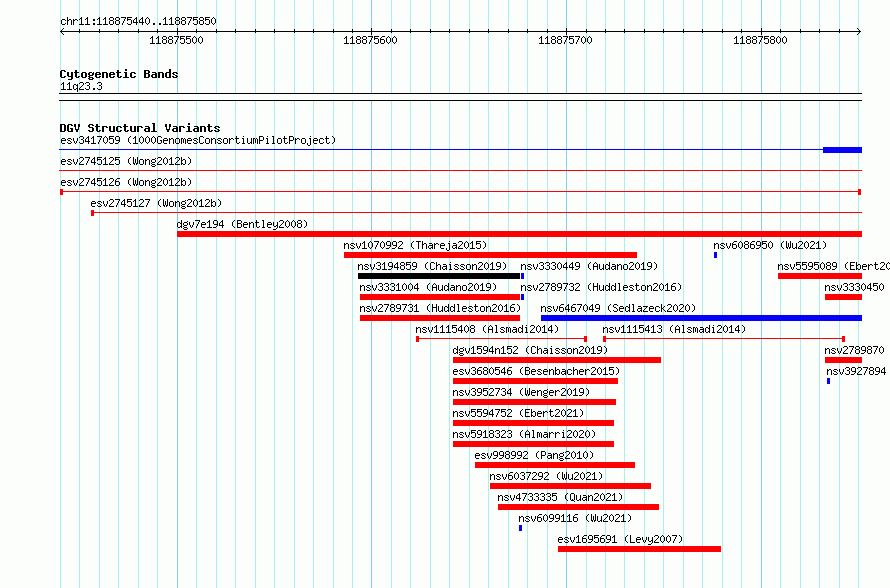Screen dimensions: 890x588
Task: Open esv998992 (Pang2010) label
Action: pos(534,455)
